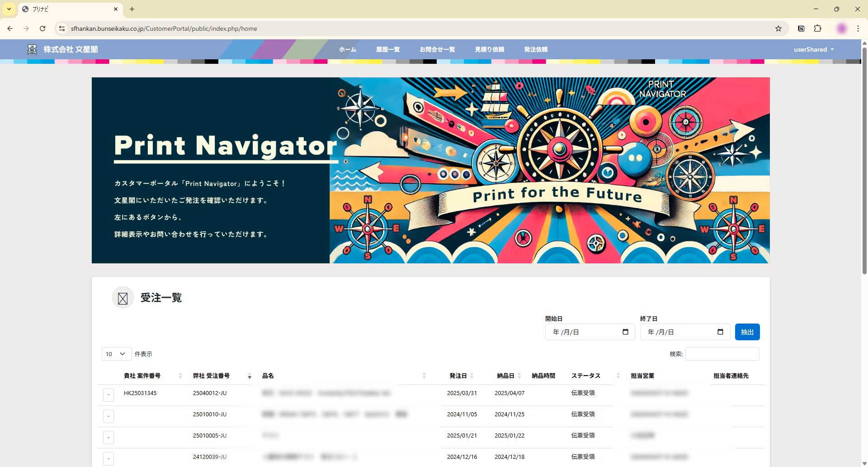Screen dimensions: 868x467
Task: Sort the table by 貴社 案件番号 column
Action: (x=152, y=376)
